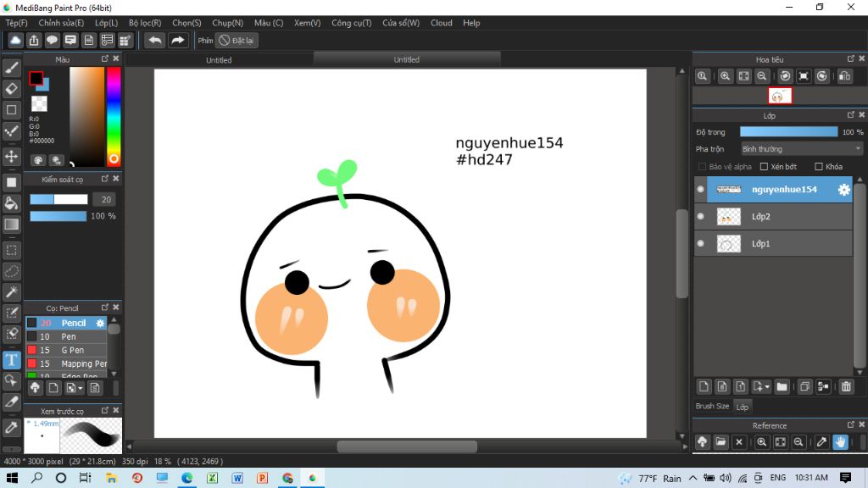Toggle the Bảo vệ alpha checkbox
This screenshot has height=488, width=868.
(703, 167)
